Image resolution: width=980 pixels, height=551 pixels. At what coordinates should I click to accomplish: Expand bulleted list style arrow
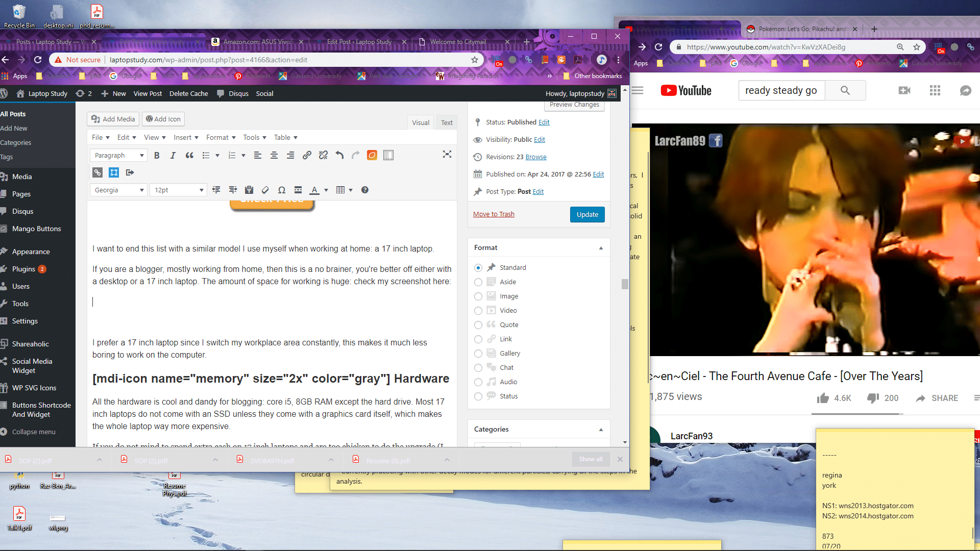coord(217,156)
